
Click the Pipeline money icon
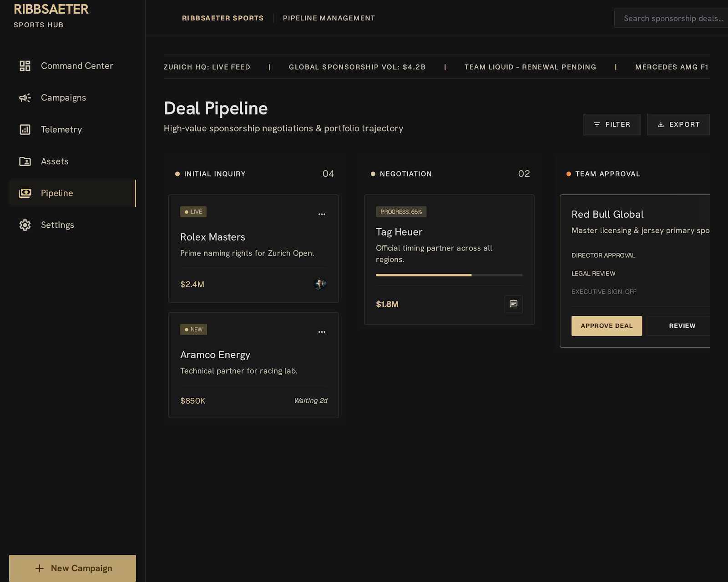(x=25, y=193)
